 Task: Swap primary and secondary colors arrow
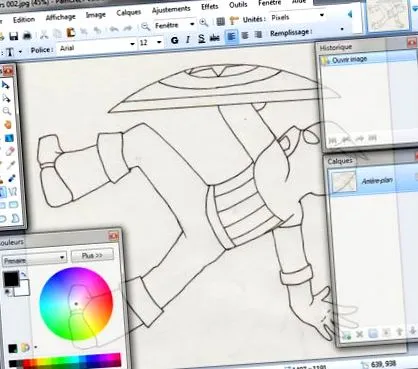[23, 274]
